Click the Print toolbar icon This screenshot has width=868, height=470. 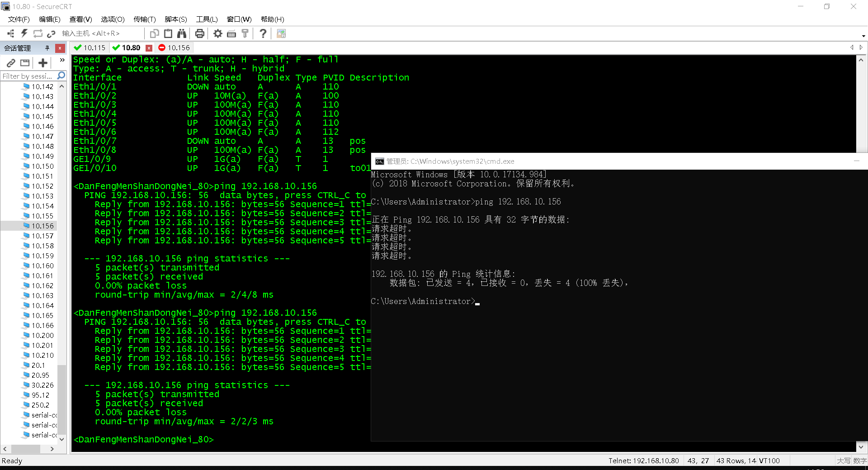click(200, 33)
